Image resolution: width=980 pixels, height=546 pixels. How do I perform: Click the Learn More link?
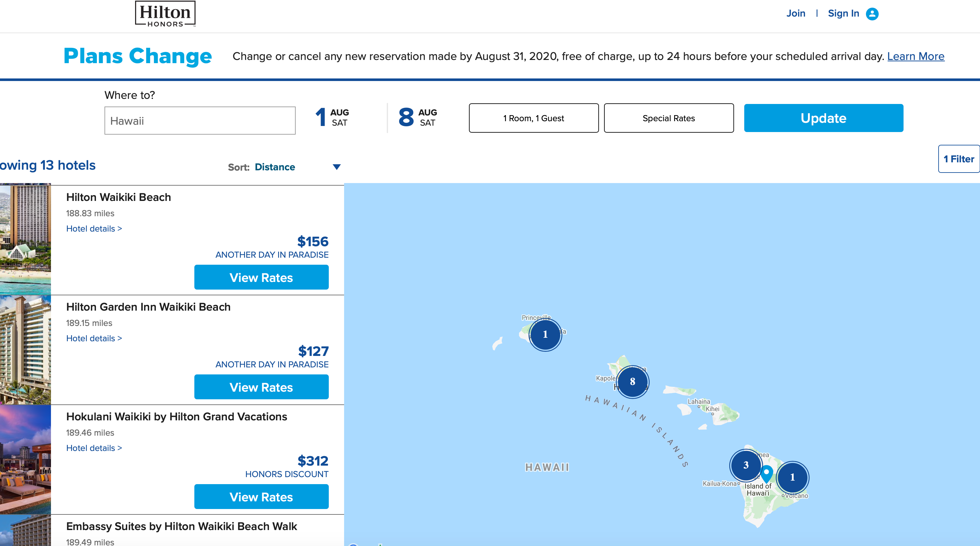(915, 56)
